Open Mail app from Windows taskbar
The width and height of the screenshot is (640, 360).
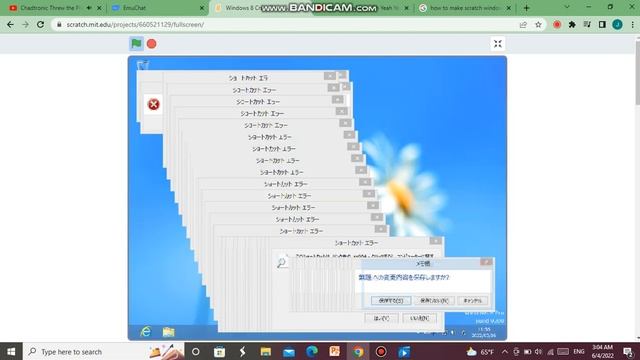coord(289,351)
